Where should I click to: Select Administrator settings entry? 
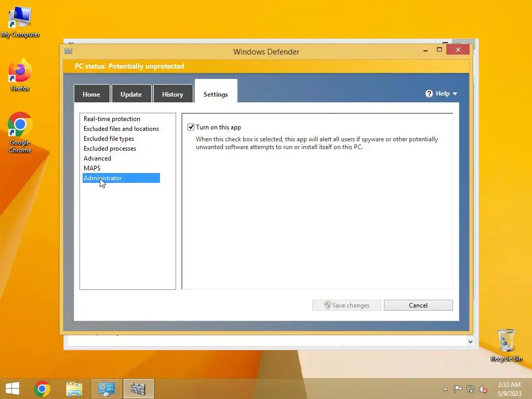pos(121,178)
